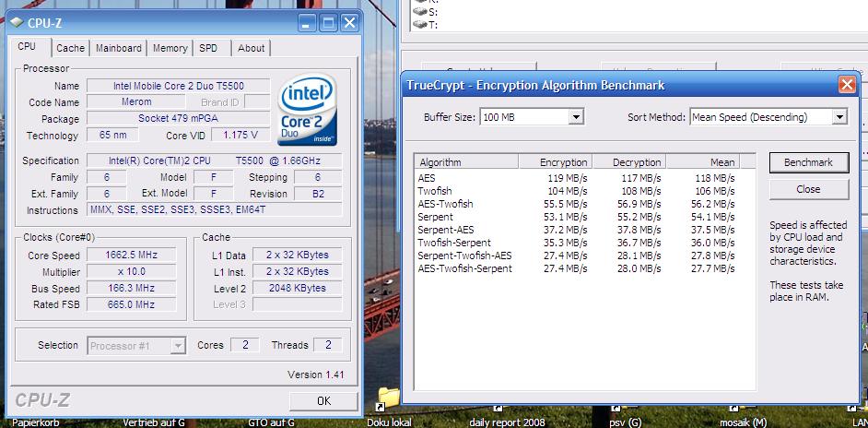Click the Level 2 cache value 2048 KBytes
Viewport: 868px width, 428px height.
tap(298, 289)
